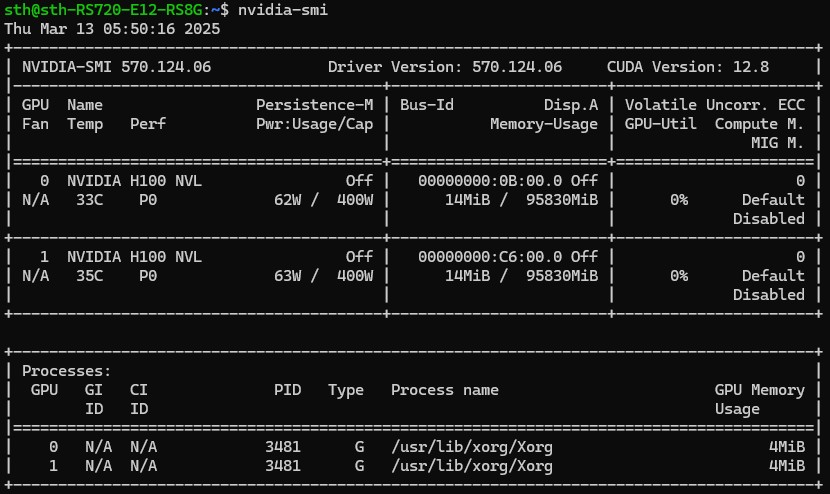
Task: Click the 63W power usage value
Action: pos(287,276)
